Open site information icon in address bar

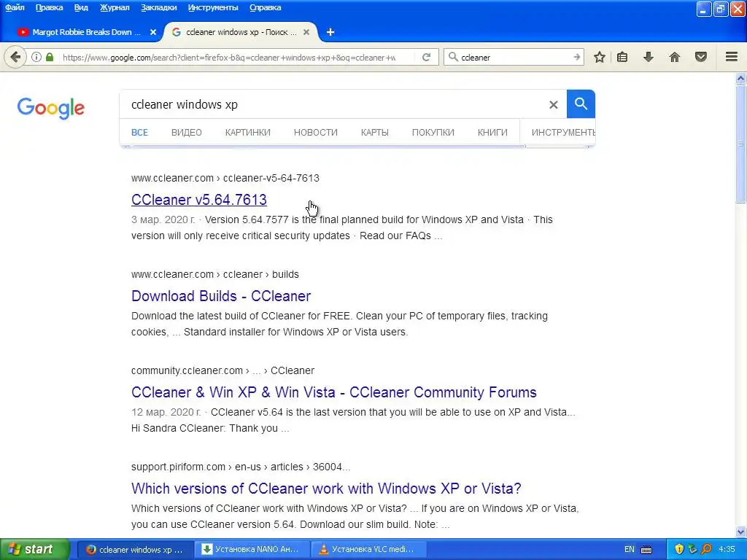pyautogui.click(x=36, y=57)
